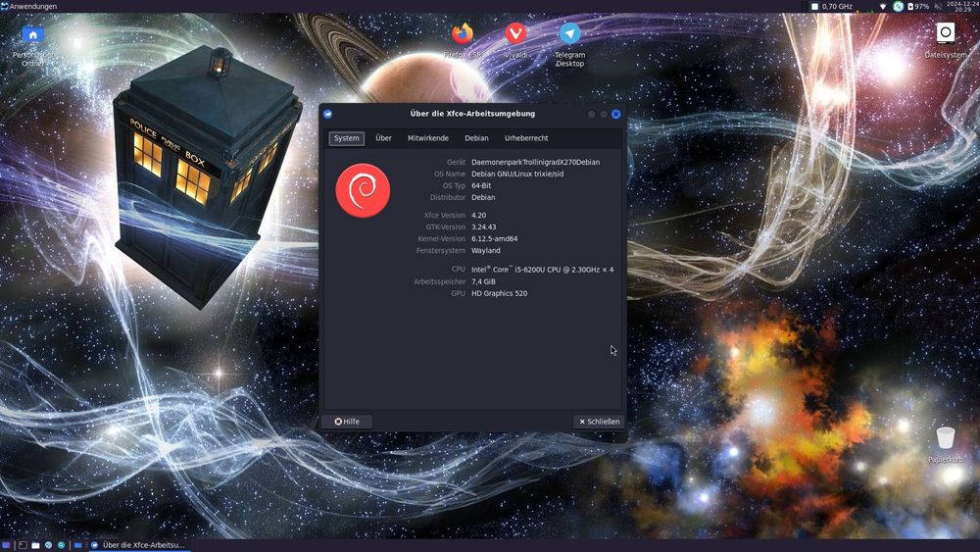Viewport: 980px width, 552px height.
Task: Click the show desktop icon in the bottom panel
Action: [x=8, y=545]
